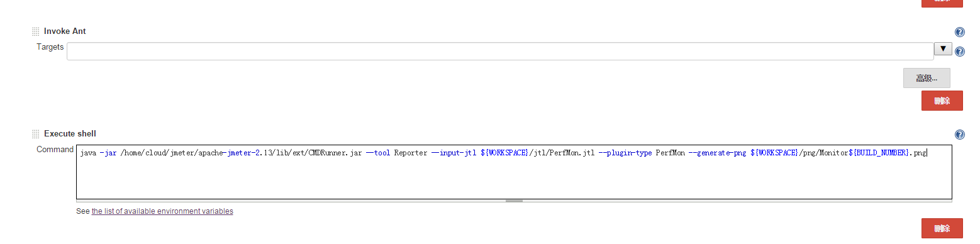Image resolution: width=980 pixels, height=244 pixels.
Task: Open the 高级... advanced options button
Action: [x=927, y=78]
